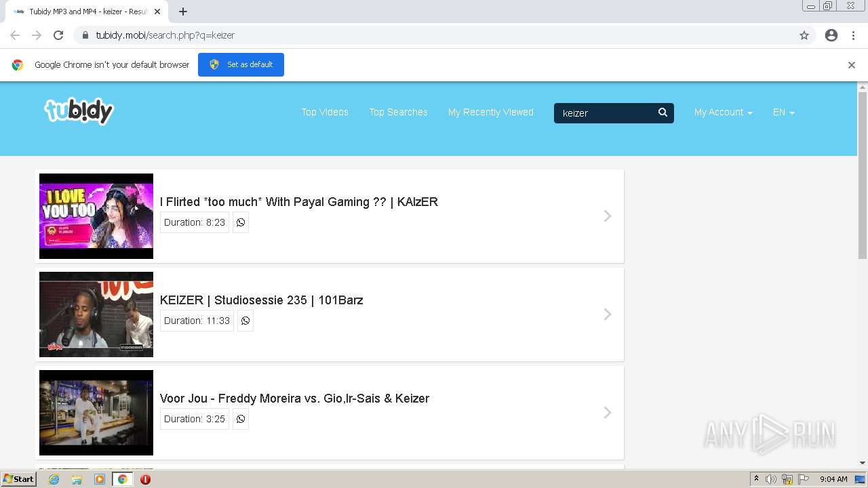Open Top Searches page
The height and width of the screenshot is (488, 868).
coord(398,113)
